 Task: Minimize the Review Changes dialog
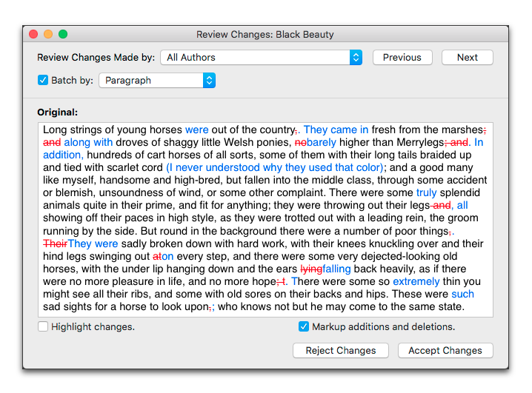click(48, 34)
